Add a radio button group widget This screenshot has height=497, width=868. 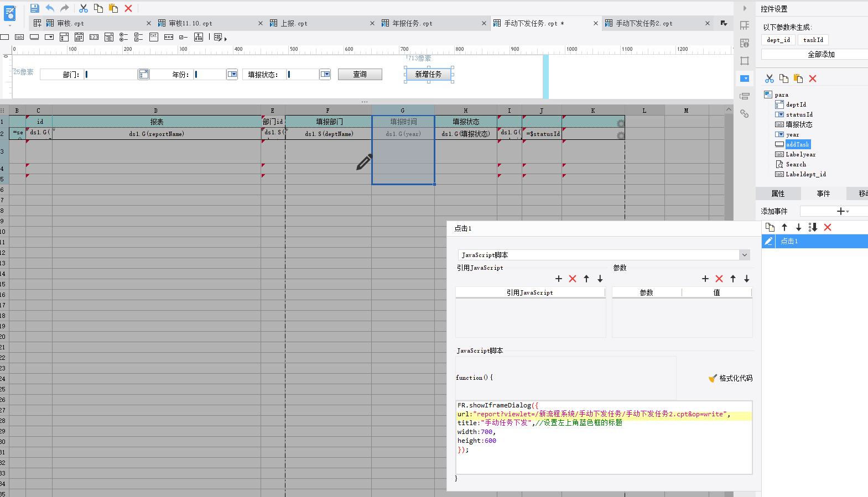[124, 37]
